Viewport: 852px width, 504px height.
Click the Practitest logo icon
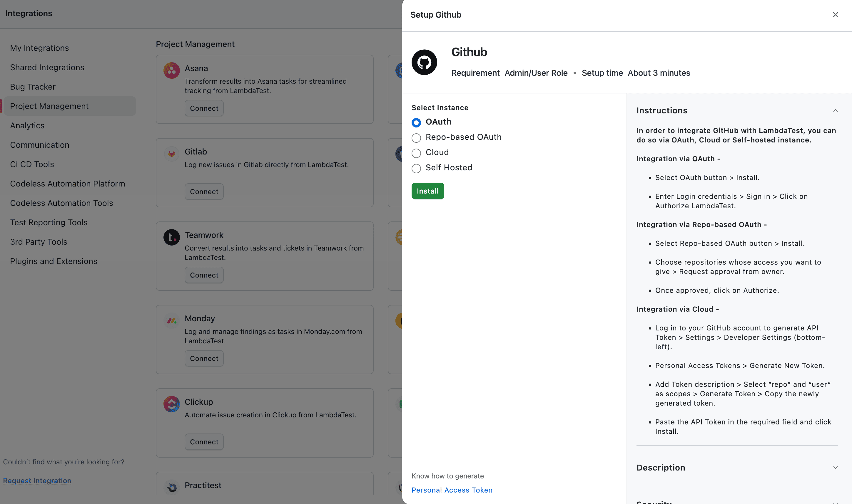172,487
